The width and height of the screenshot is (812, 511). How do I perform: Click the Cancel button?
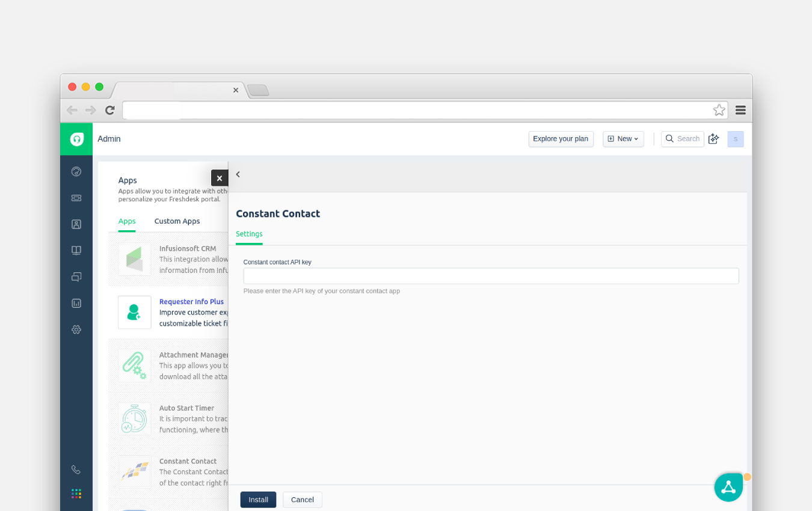(x=303, y=500)
